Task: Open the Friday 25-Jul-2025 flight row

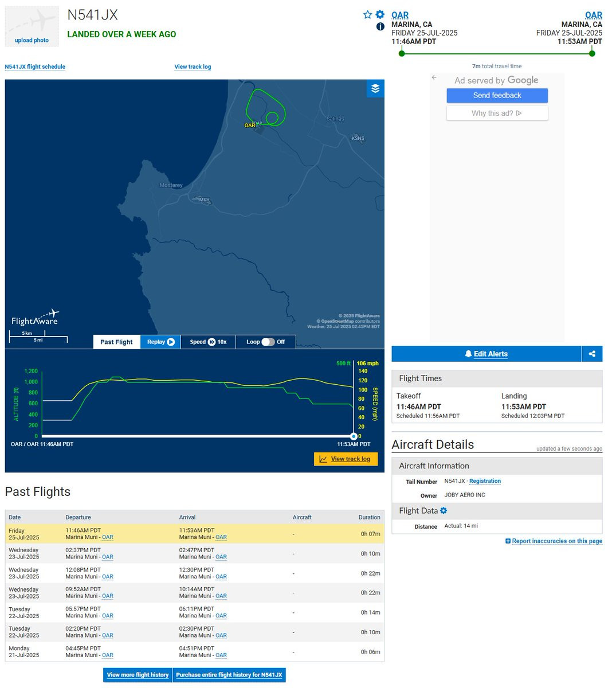Action: pyautogui.click(x=194, y=534)
